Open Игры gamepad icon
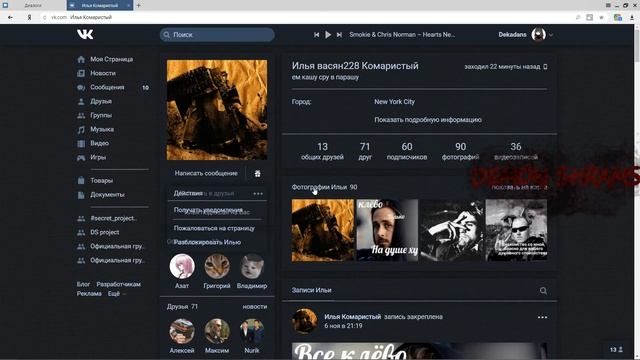Viewport: 640px width, 360px height. click(81, 158)
